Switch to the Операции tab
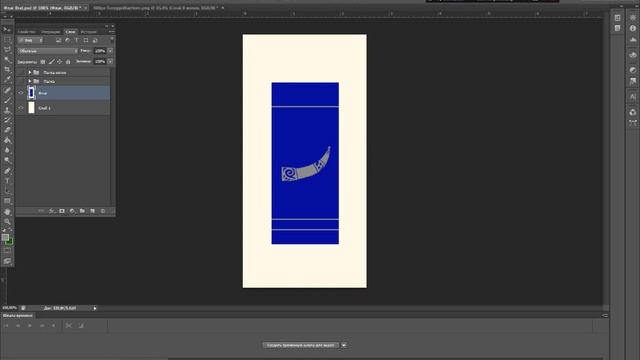Screen dimensions: 640x360 (x=51, y=31)
